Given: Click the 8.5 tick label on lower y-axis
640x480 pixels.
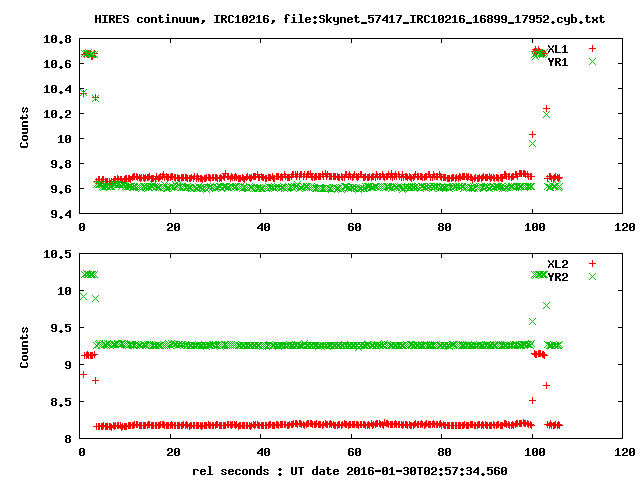Looking at the screenshot, I should tap(61, 402).
